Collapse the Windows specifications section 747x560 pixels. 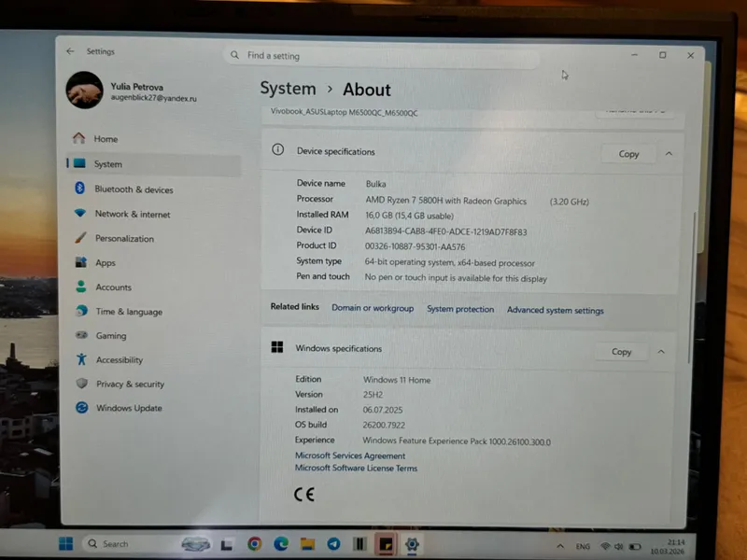point(661,352)
